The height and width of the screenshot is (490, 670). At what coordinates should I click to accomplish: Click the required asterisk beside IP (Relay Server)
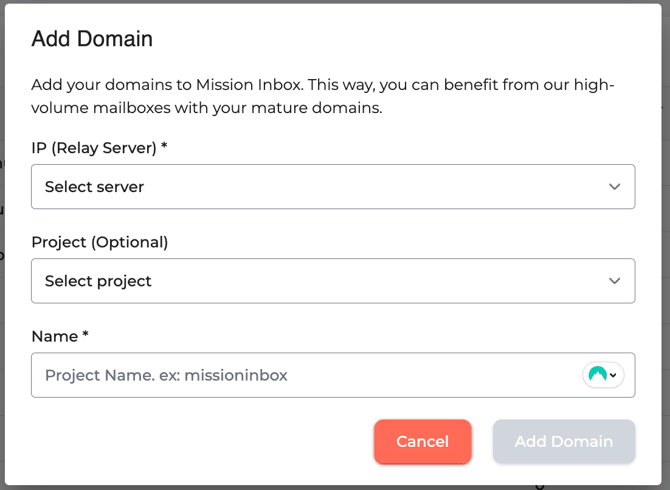coord(164,147)
